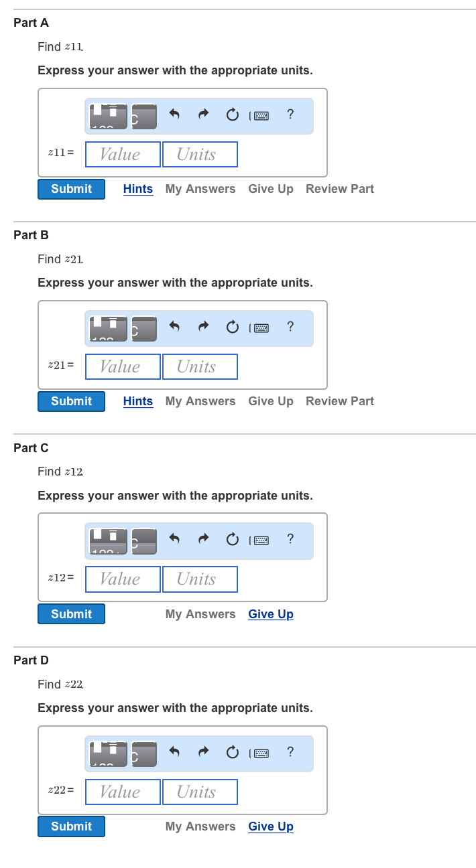The image size is (476, 868).
Task: Open Hints for Part A
Action: tap(138, 189)
